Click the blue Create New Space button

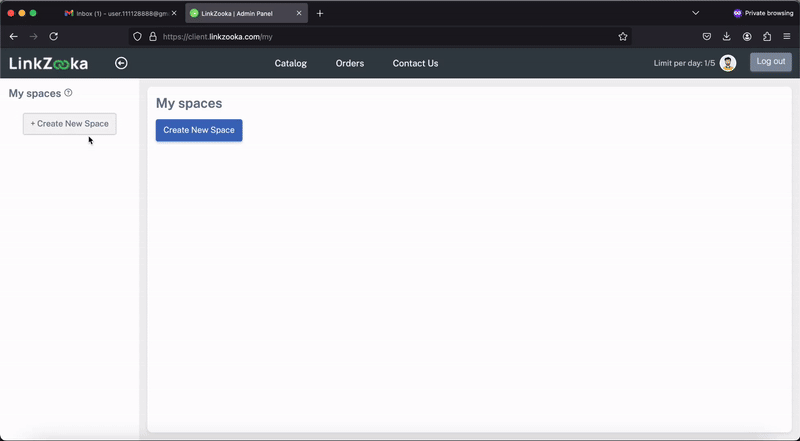coord(199,130)
